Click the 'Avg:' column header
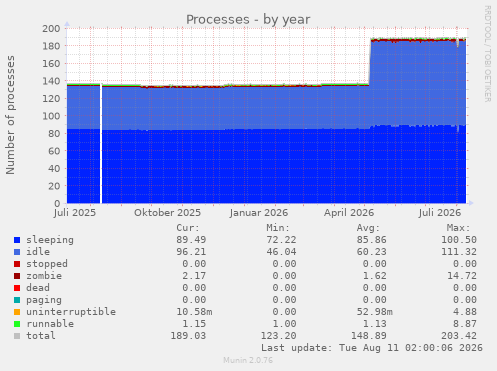Viewport: 497px width, 371px height. [x=368, y=228]
